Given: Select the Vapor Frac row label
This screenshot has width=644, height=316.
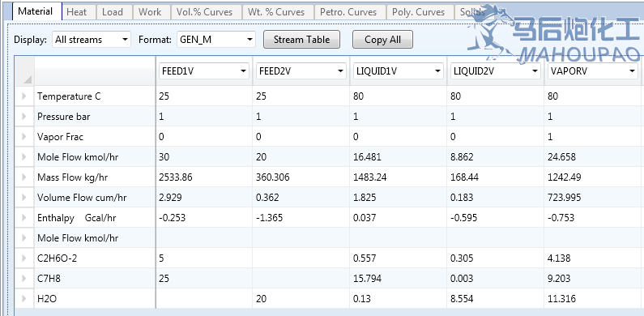Looking at the screenshot, I should pos(60,136).
